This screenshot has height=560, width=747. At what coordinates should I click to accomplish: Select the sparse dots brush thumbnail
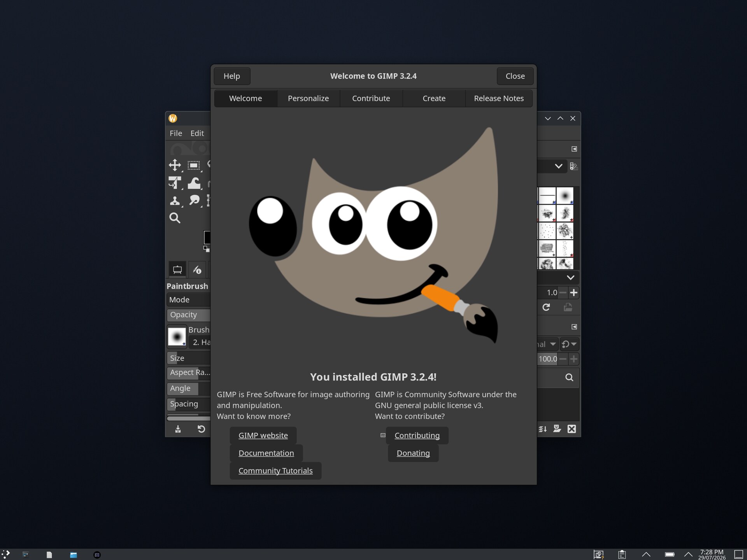pyautogui.click(x=547, y=231)
